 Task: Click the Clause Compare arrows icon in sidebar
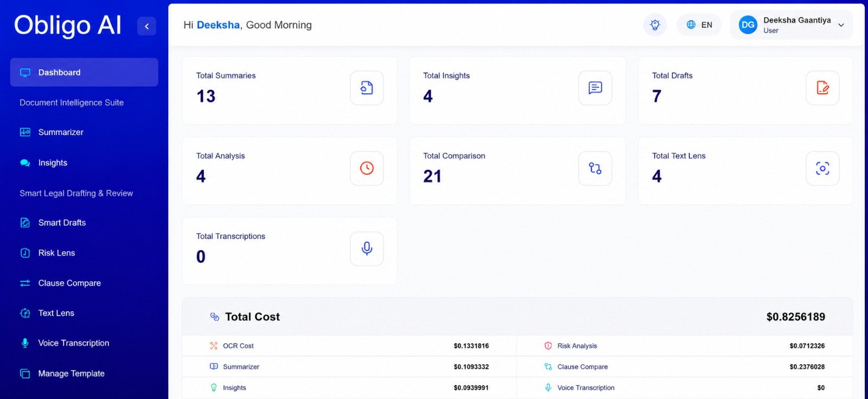click(x=25, y=283)
